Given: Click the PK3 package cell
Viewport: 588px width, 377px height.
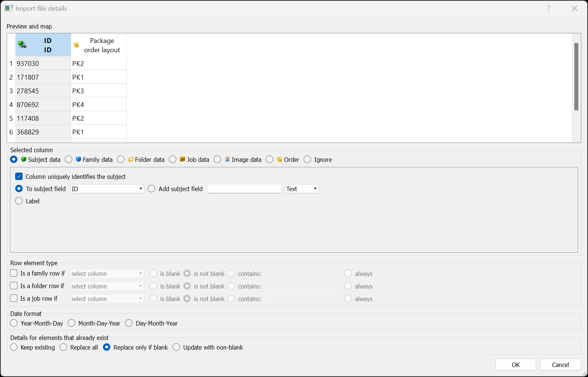Looking at the screenshot, I should tap(98, 91).
